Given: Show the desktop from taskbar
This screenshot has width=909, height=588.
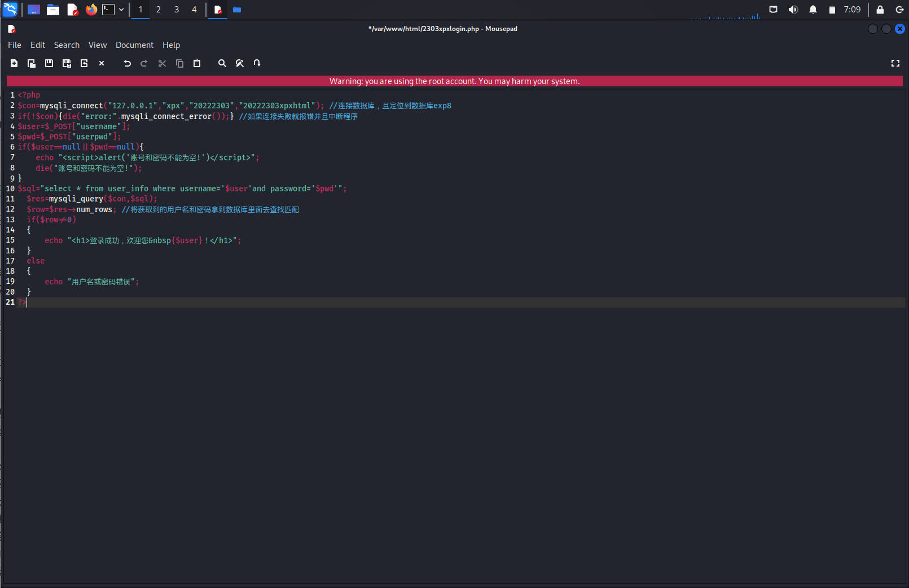Looking at the screenshot, I should tap(34, 10).
